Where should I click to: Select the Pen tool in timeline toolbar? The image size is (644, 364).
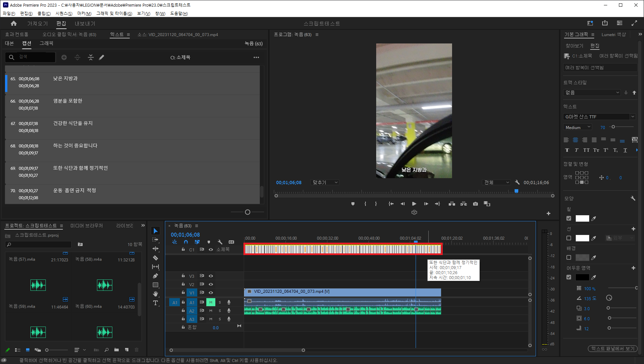point(155,276)
